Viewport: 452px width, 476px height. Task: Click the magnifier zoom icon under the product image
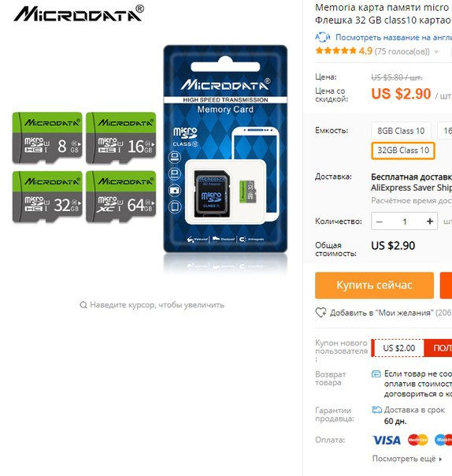(x=83, y=305)
